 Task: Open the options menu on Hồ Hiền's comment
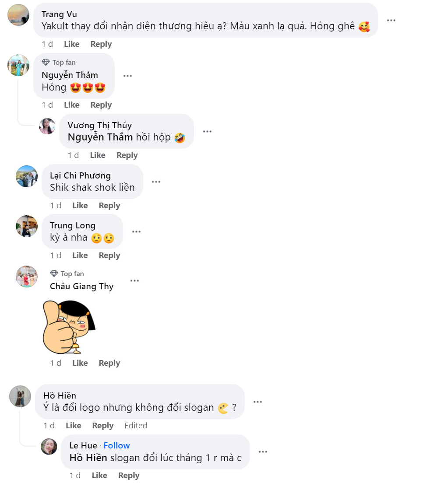[257, 401]
